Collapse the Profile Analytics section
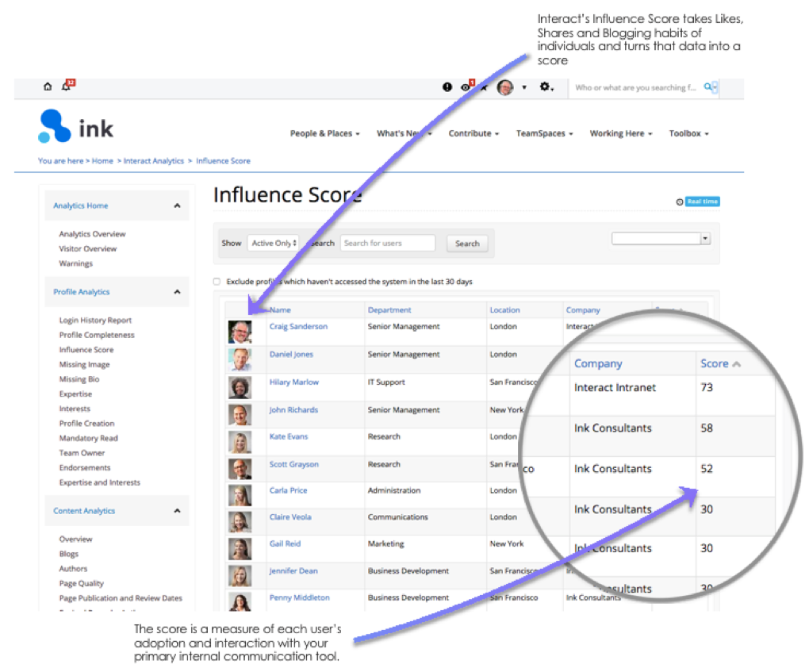 click(x=177, y=292)
